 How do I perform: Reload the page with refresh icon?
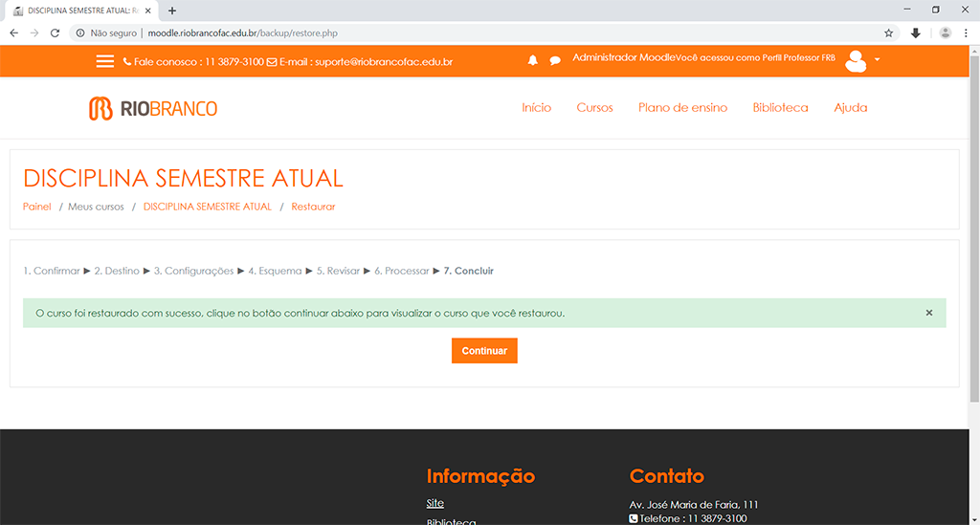pyautogui.click(x=55, y=33)
